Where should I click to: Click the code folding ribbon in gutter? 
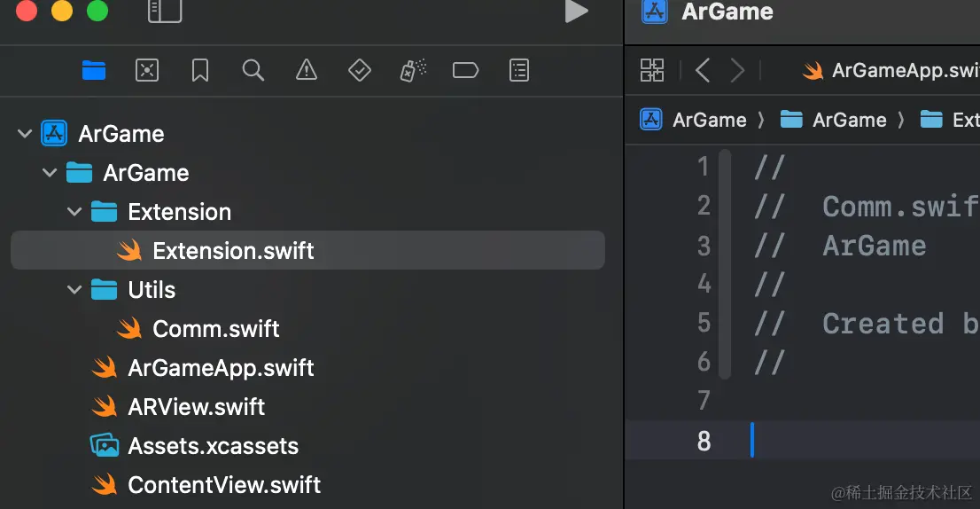[725, 264]
